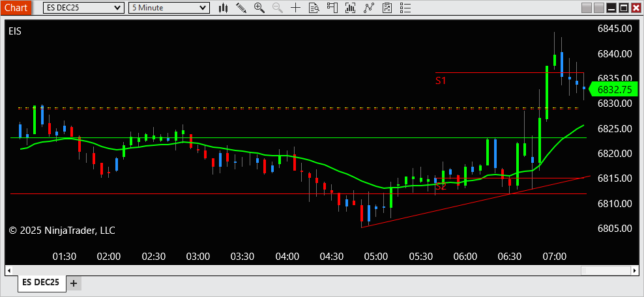Image resolution: width=644 pixels, height=297 pixels.
Task: Open the chart trader icon
Action: [x=332, y=7]
